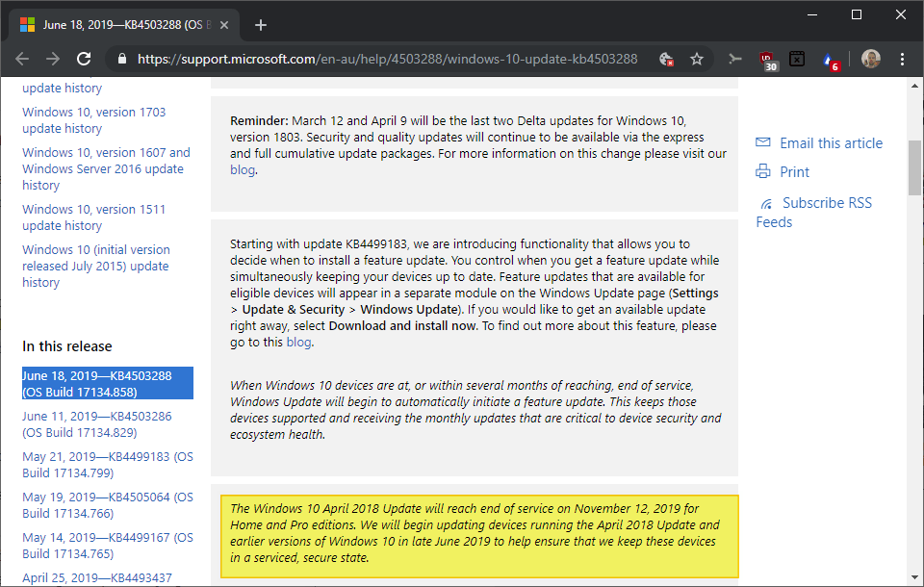The width and height of the screenshot is (924, 587).
Task: Click the Print link
Action: click(794, 172)
